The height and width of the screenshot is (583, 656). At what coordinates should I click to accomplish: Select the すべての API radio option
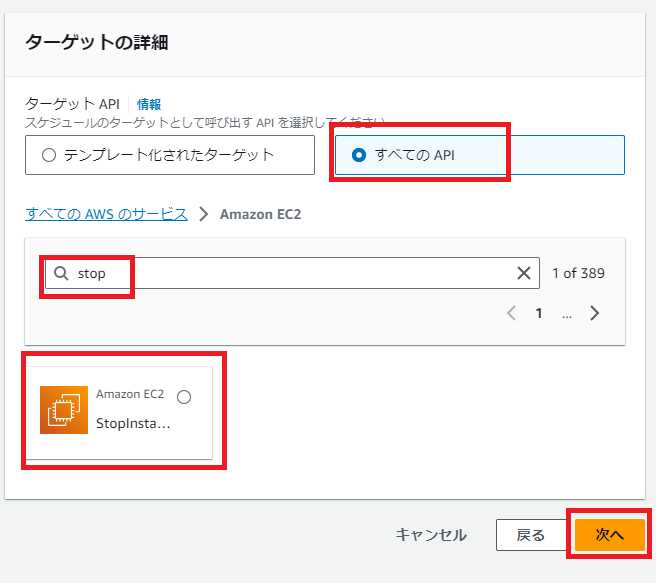tap(358, 155)
